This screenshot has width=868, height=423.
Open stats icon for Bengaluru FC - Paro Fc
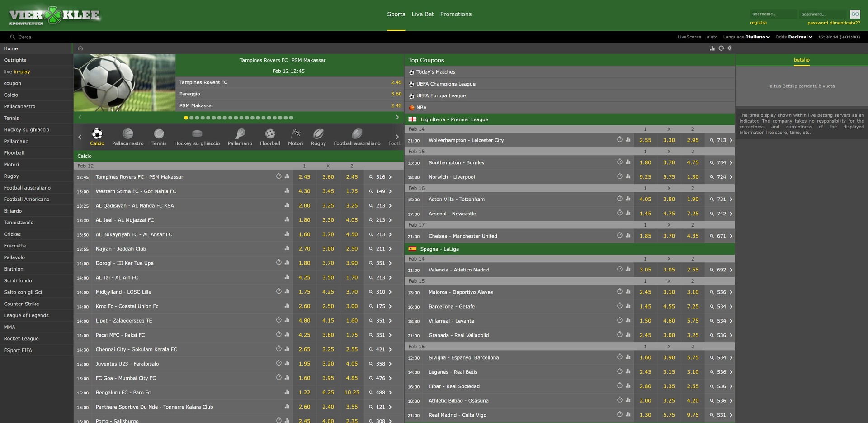[x=287, y=392]
